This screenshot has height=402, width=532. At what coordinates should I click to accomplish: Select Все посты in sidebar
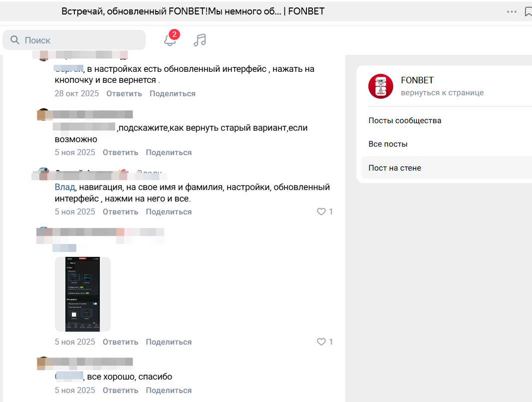pyautogui.click(x=388, y=144)
